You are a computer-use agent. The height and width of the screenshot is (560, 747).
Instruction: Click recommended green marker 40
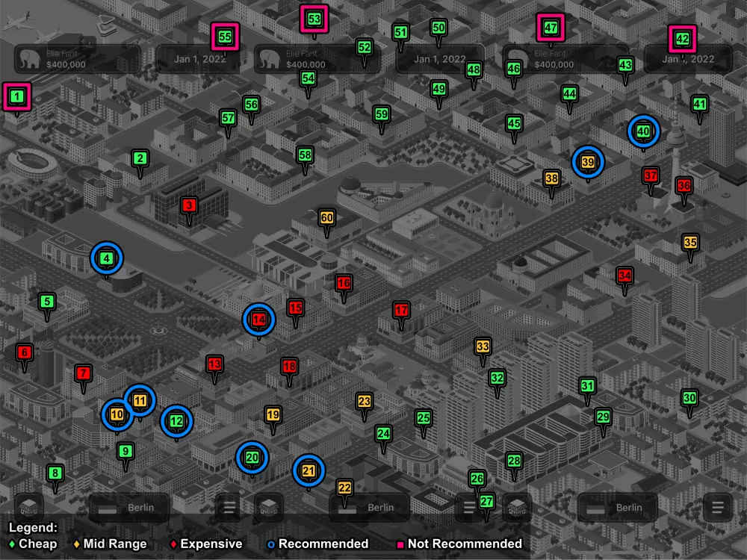[x=644, y=131]
